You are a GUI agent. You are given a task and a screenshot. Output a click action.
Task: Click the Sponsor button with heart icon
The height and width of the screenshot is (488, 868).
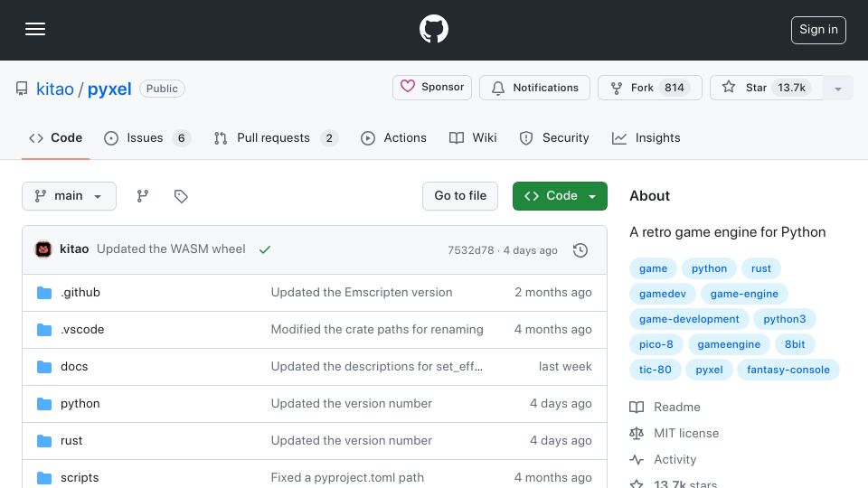click(x=432, y=88)
